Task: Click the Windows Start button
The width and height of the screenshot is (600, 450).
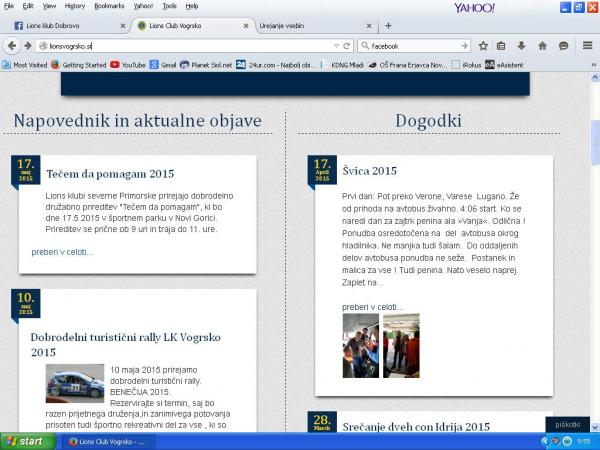Action: coord(25,441)
